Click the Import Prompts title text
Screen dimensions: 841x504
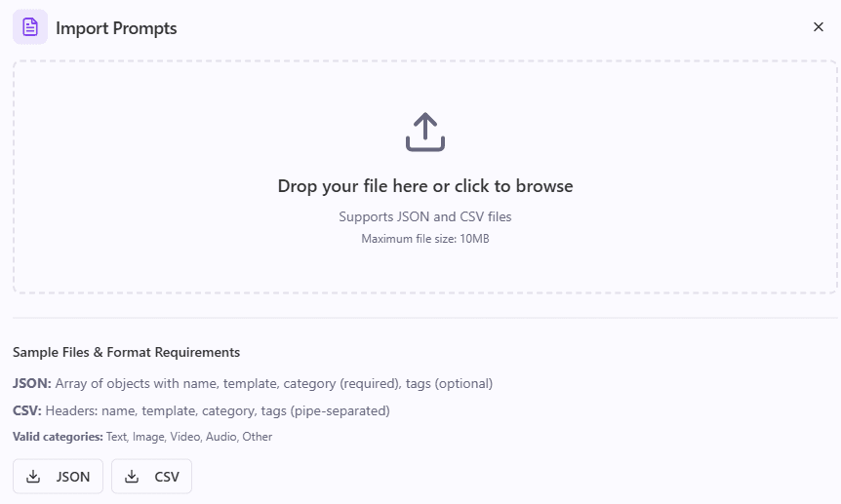[x=116, y=28]
